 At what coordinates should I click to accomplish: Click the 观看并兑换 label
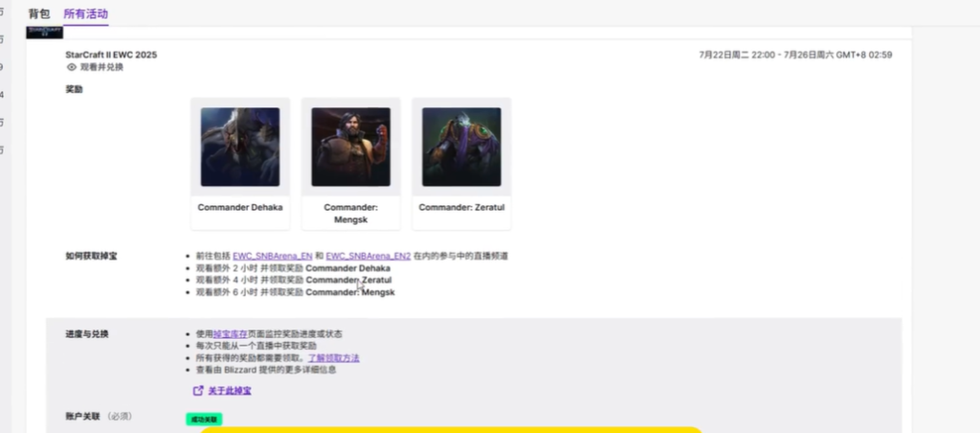click(x=101, y=67)
